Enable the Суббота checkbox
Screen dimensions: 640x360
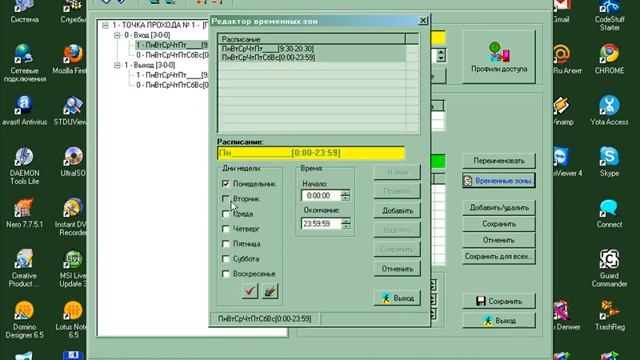coord(226,259)
